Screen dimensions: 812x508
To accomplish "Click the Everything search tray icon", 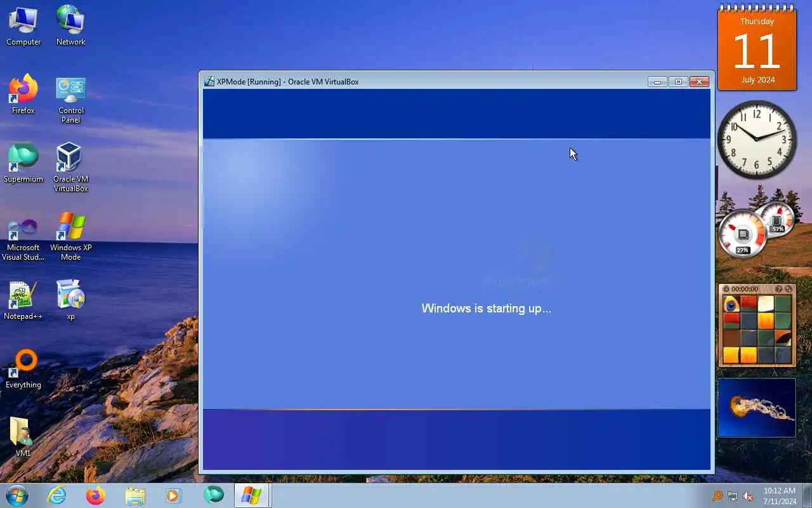I will coord(717,496).
